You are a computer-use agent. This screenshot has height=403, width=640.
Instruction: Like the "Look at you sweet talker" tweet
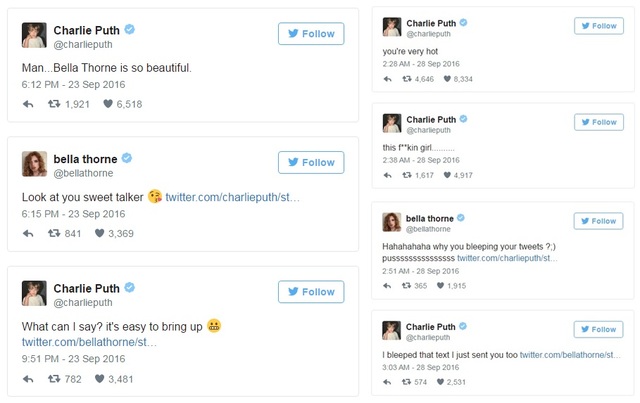click(x=100, y=234)
